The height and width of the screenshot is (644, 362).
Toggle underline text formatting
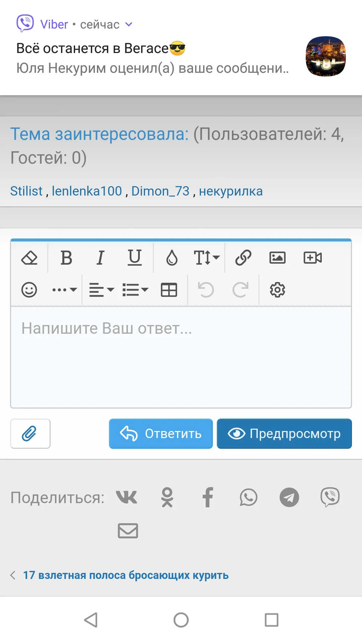[134, 258]
